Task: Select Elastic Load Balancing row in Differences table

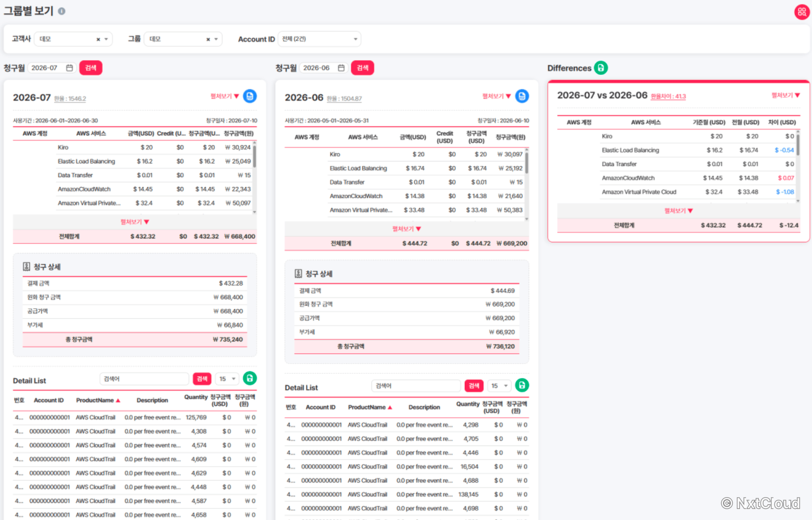Action: [698, 150]
